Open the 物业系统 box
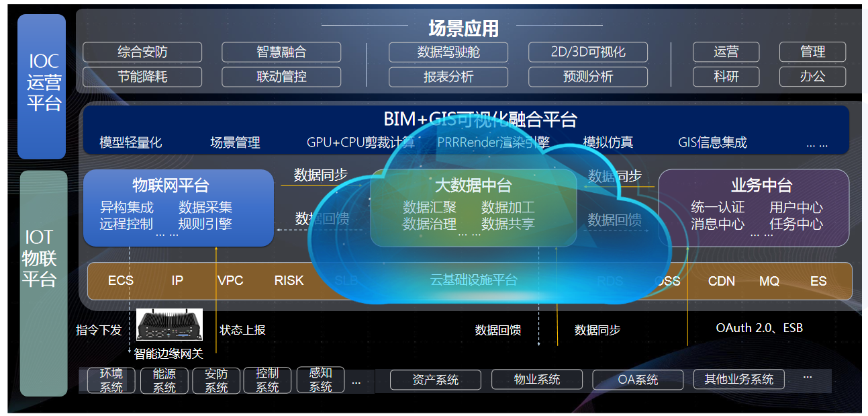The image size is (868, 416). tap(536, 380)
